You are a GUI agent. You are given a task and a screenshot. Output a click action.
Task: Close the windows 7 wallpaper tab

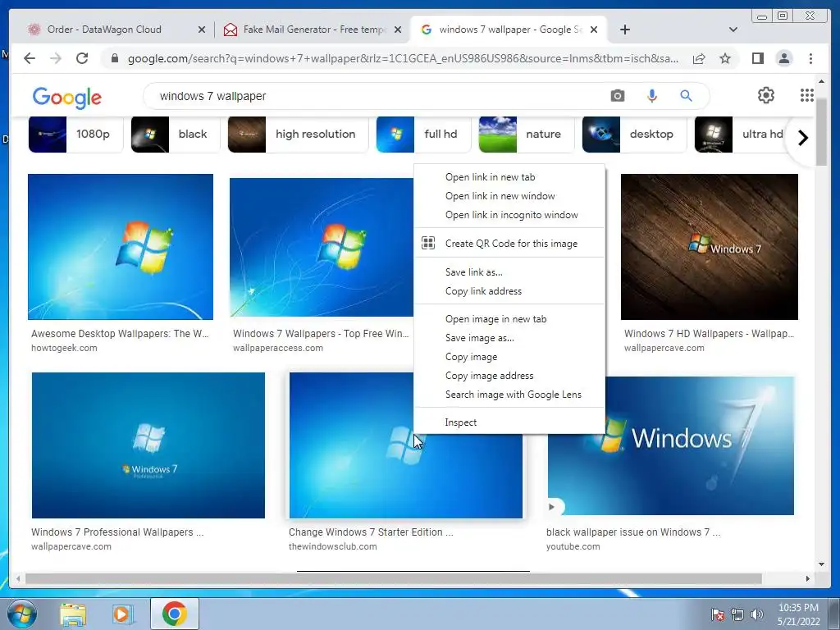click(x=594, y=30)
